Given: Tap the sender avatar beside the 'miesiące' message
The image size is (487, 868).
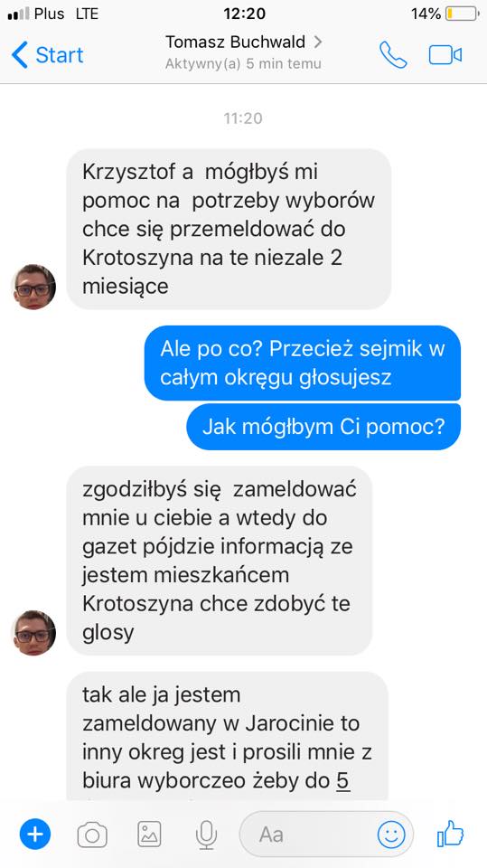Looking at the screenshot, I should [x=33, y=287].
